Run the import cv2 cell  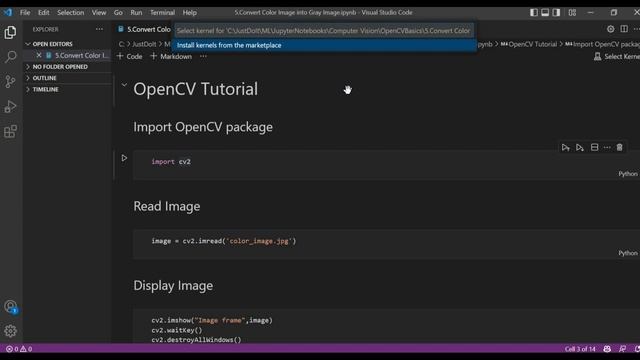pyautogui.click(x=124, y=158)
